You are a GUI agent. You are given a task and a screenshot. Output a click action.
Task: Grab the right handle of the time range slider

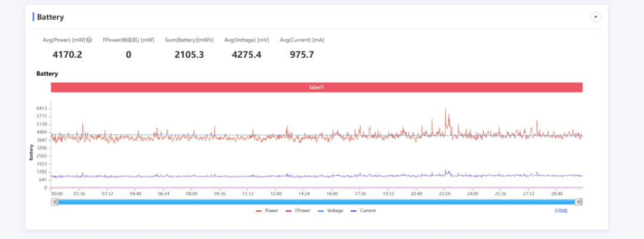pyautogui.click(x=578, y=201)
